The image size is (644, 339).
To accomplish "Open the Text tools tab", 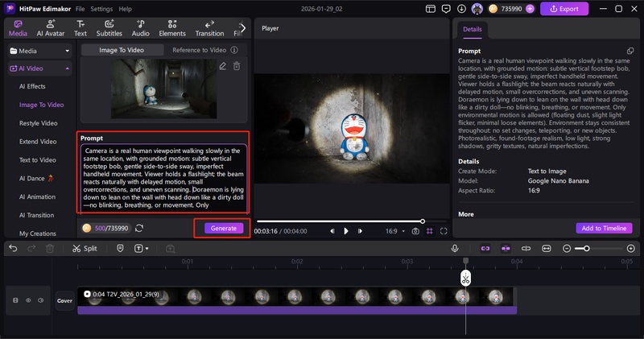I will (x=80, y=28).
